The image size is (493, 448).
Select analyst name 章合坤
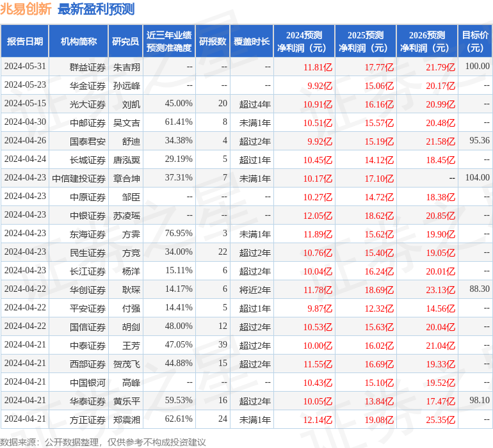(127, 179)
